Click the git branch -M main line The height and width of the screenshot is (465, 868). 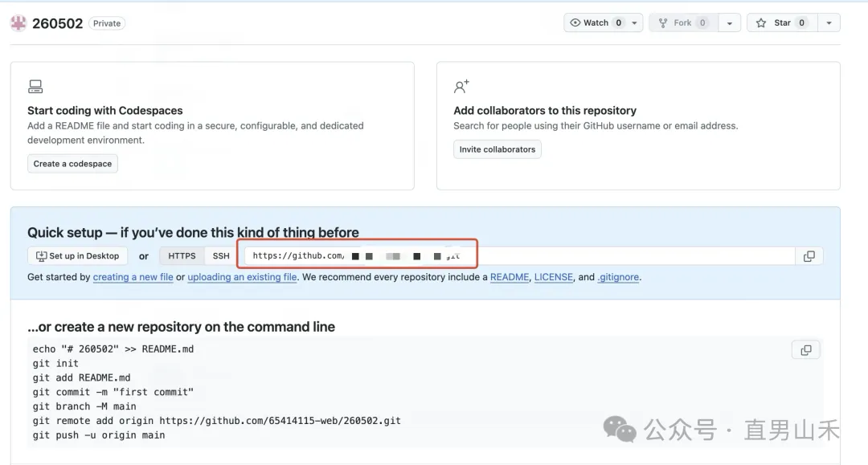click(x=84, y=406)
